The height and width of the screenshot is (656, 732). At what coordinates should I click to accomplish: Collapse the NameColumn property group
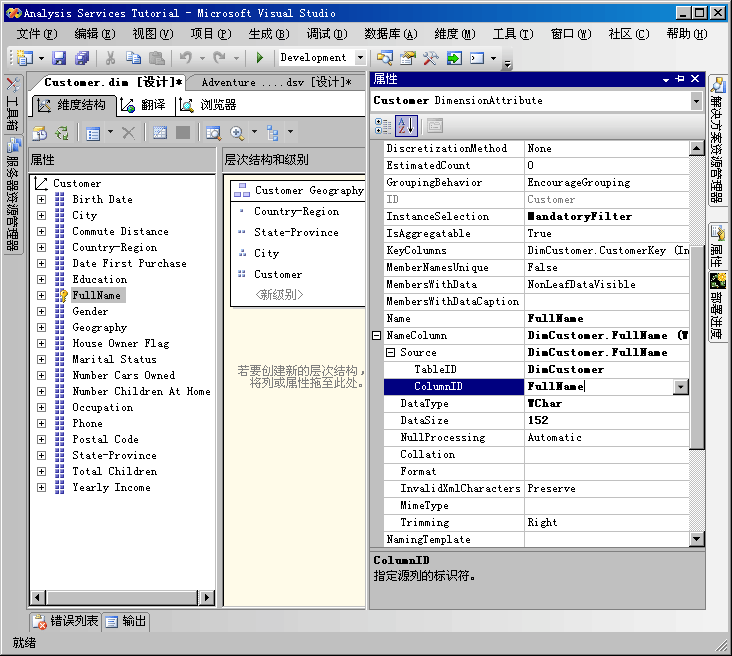tap(377, 336)
